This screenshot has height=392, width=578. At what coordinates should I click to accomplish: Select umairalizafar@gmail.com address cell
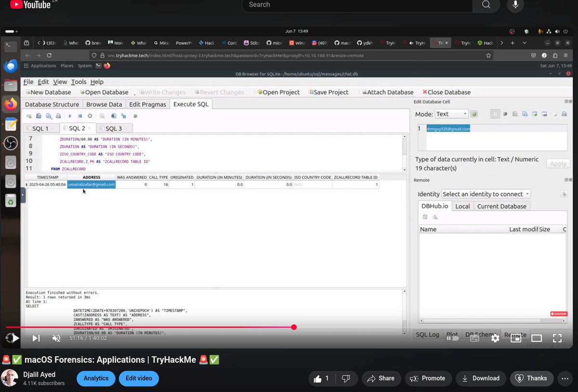(x=92, y=184)
